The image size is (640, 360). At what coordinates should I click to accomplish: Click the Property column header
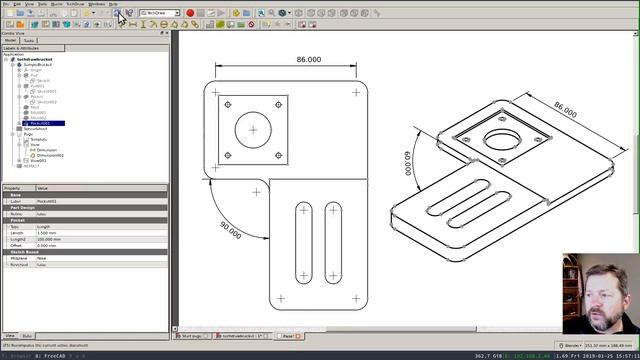(19, 188)
